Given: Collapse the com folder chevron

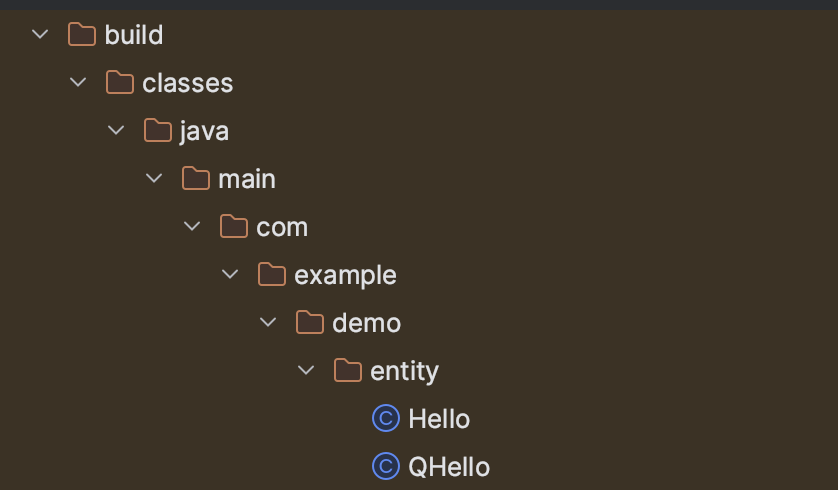Looking at the screenshot, I should (192, 227).
